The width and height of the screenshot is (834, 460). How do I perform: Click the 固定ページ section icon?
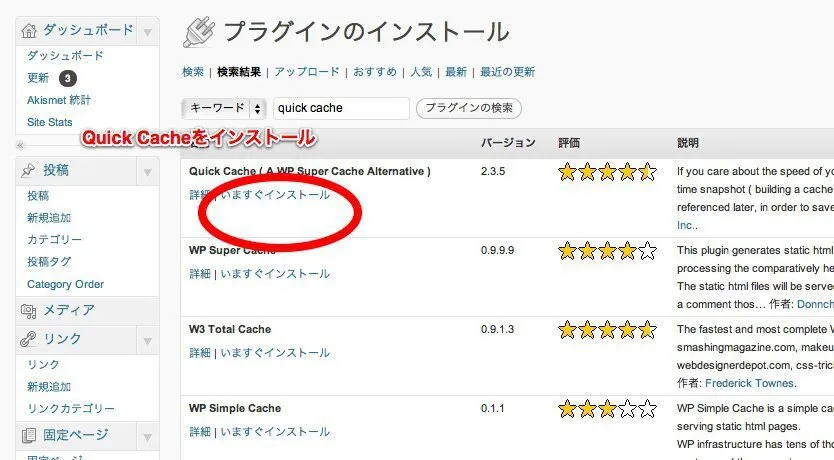coord(29,435)
